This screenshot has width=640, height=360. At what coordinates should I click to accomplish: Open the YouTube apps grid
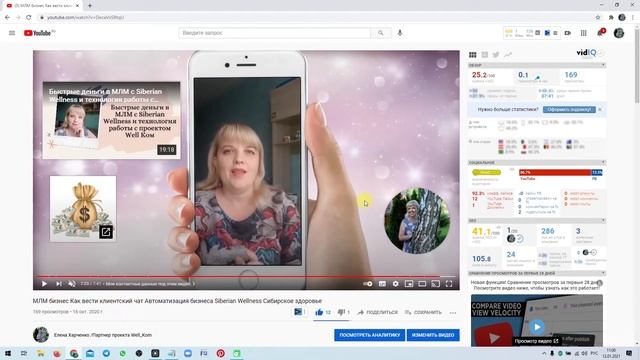tap(584, 33)
